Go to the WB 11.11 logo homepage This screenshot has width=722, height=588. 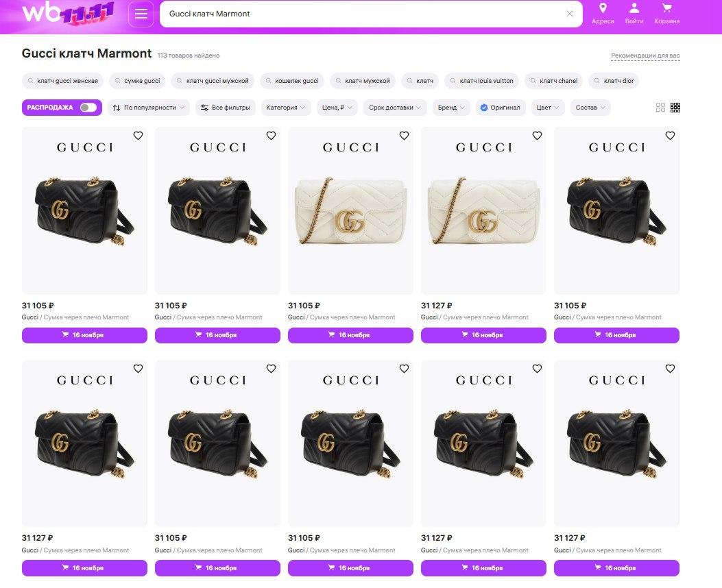68,13
